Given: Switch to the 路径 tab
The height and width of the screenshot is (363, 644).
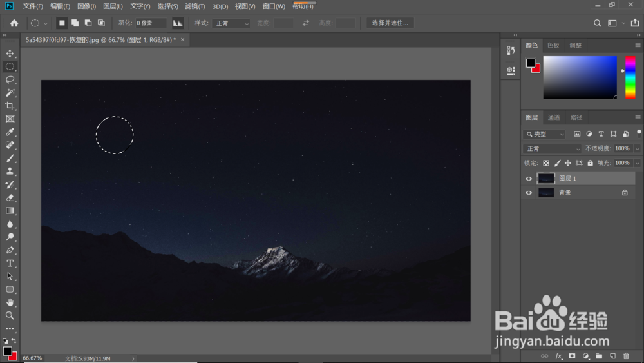Looking at the screenshot, I should 576,117.
